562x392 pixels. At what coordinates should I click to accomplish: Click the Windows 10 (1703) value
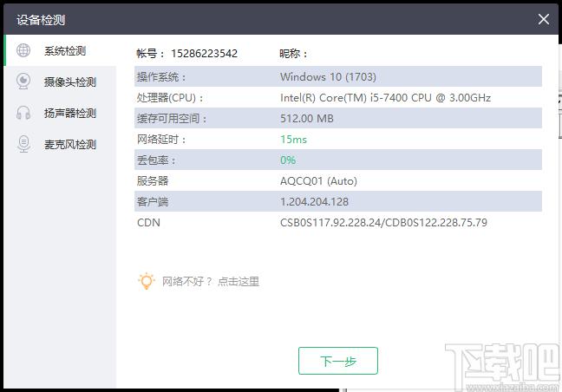[x=328, y=76]
